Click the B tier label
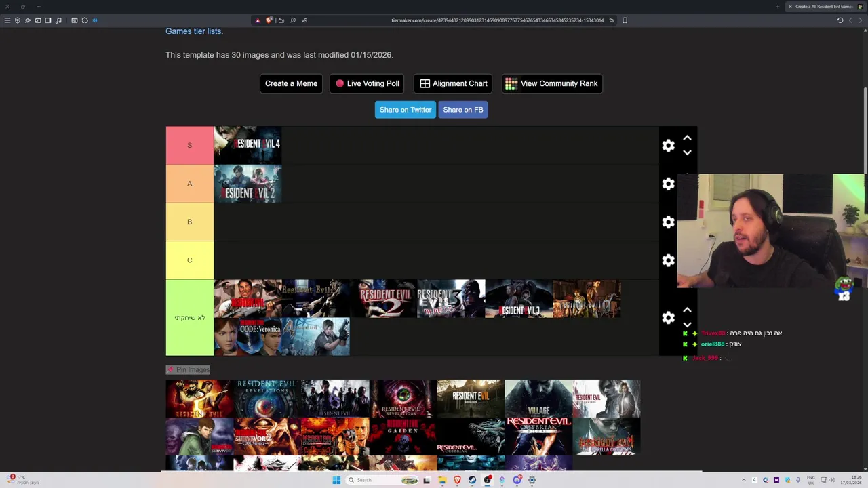Viewport: 868px width, 488px height. tap(189, 222)
